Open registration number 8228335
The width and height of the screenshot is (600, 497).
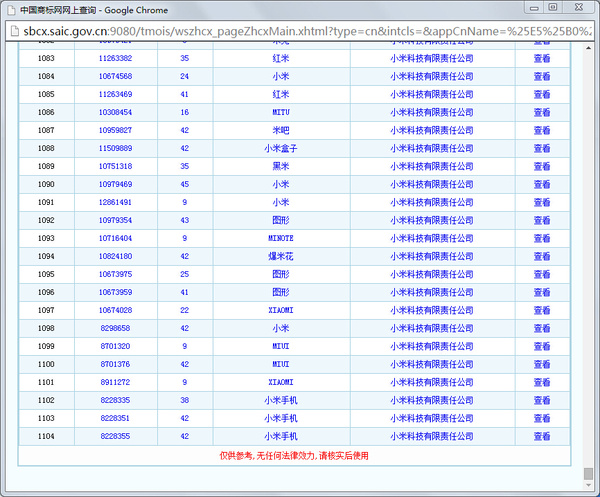[116, 400]
